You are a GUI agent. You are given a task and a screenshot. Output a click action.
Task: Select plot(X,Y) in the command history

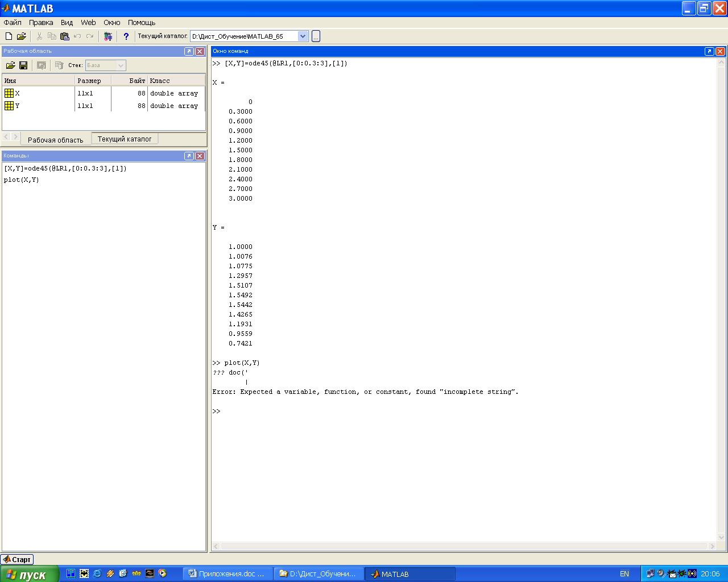(22, 180)
